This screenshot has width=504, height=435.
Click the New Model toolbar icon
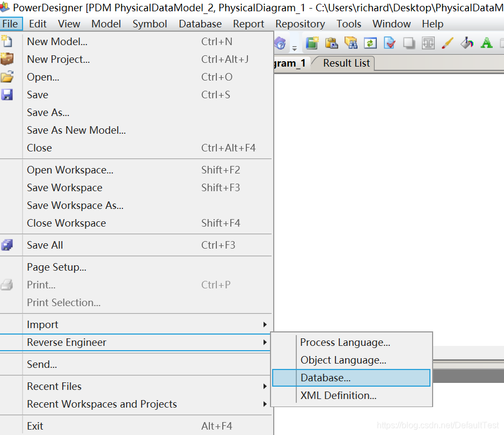click(x=7, y=42)
